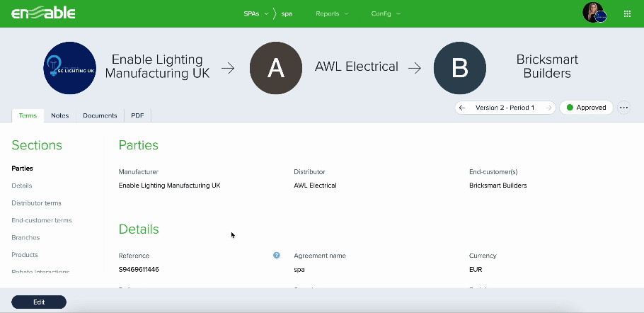Open the PDF tab

[x=137, y=115]
